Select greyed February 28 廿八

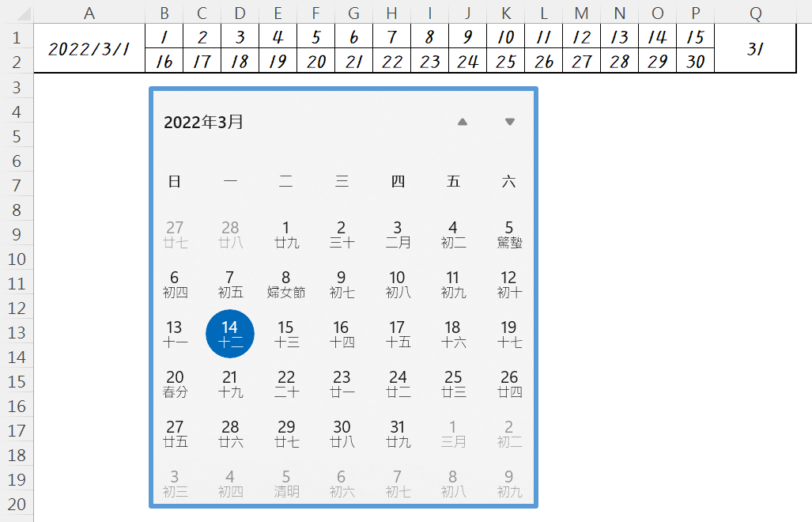[x=230, y=234]
